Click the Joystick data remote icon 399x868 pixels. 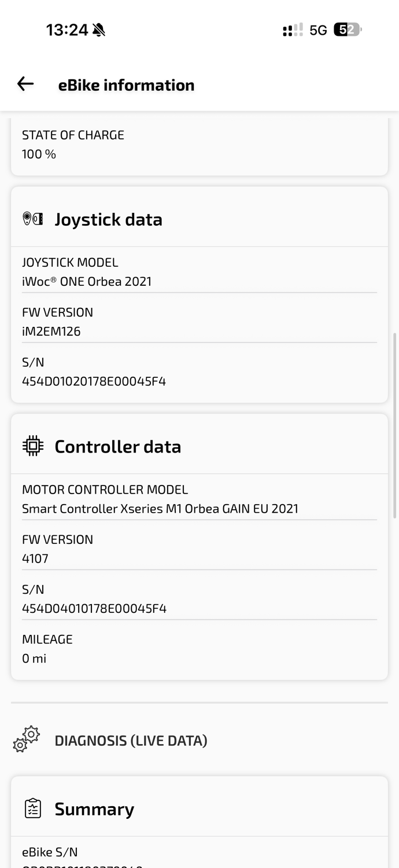point(33,219)
